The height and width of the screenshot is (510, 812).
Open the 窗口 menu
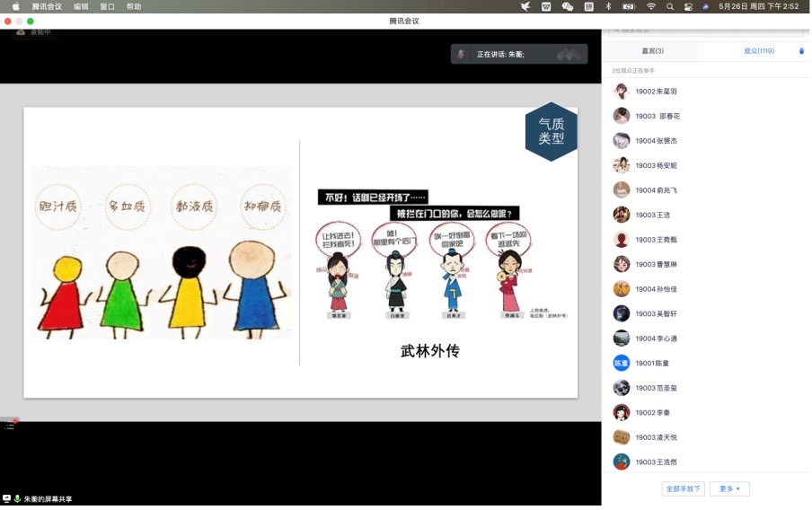tap(107, 6)
